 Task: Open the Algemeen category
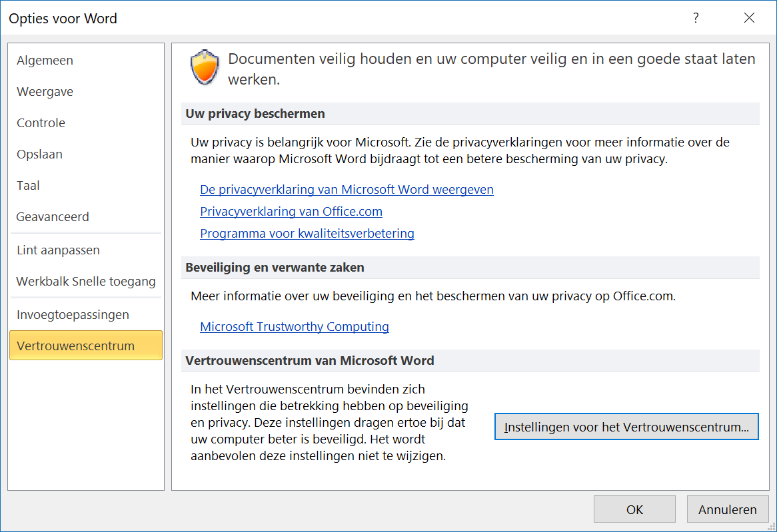click(x=45, y=61)
